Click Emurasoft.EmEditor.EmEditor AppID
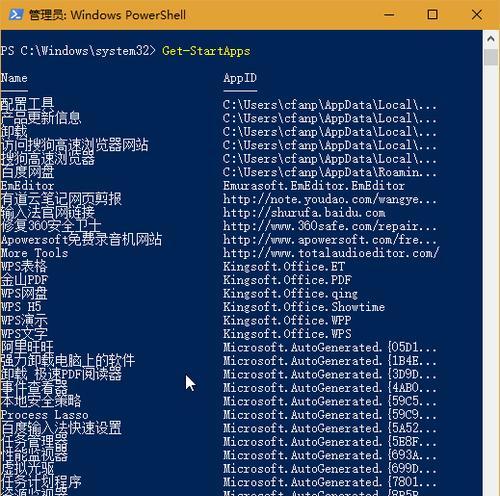This screenshot has width=500, height=496. tap(314, 186)
